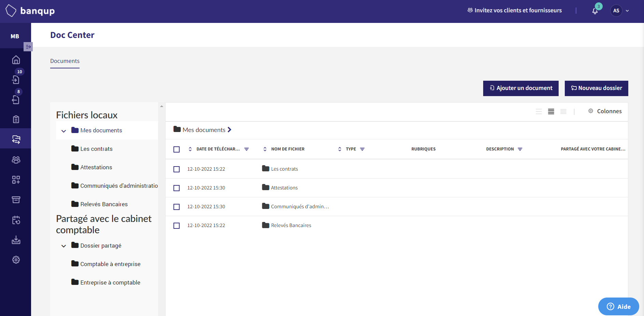Screen dimensions: 644x316
Task: Click Nouveau dossier button
Action: coord(597,88)
